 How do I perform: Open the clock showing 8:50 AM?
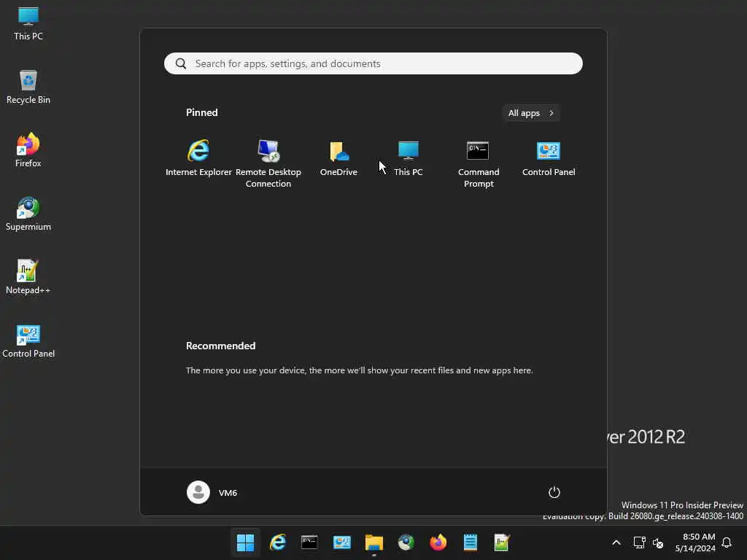[x=695, y=542]
